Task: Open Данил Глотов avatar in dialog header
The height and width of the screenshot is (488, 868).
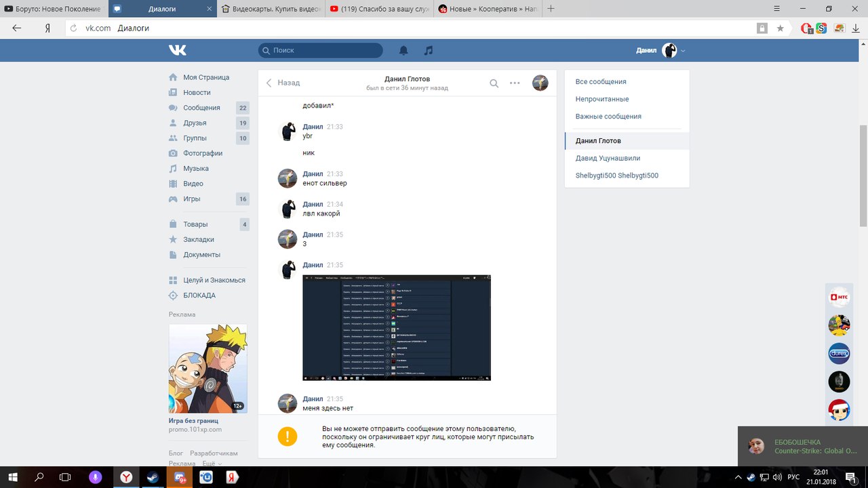Action: point(540,83)
